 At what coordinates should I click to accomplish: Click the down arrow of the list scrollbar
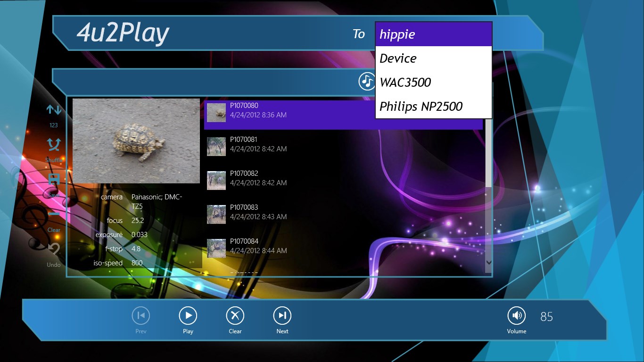(x=489, y=263)
